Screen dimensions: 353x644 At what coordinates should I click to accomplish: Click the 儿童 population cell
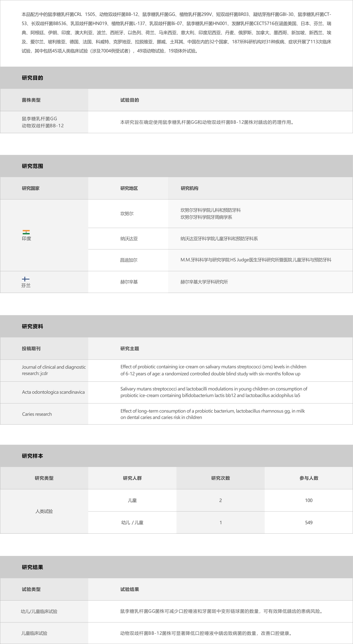point(132,500)
